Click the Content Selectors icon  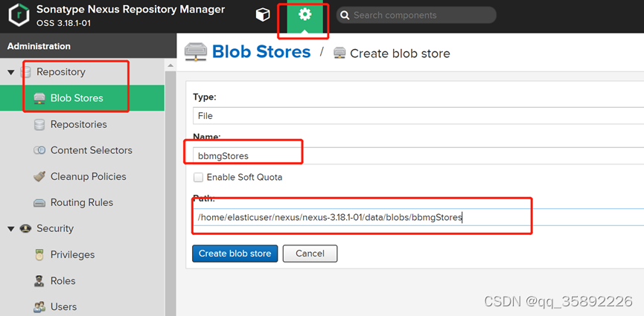tap(39, 151)
